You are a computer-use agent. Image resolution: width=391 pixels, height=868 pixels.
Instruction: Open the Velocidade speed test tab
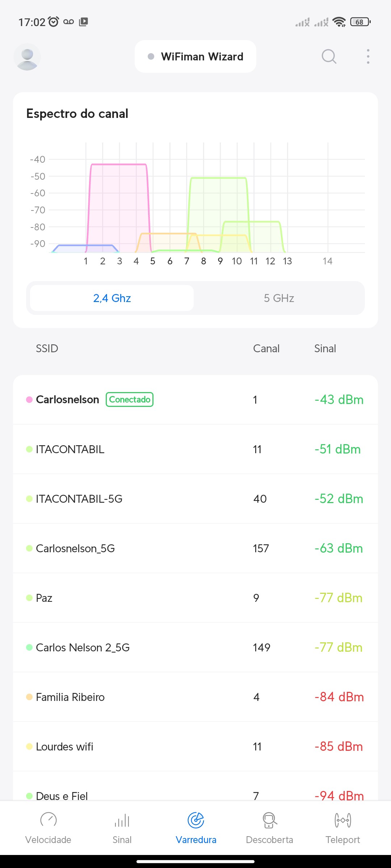pos(48,827)
